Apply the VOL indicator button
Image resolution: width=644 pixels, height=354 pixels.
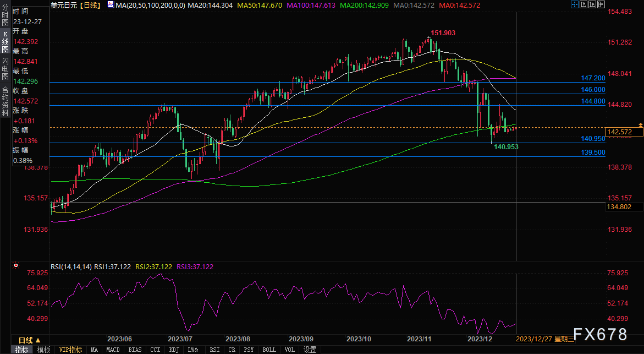[290, 350]
